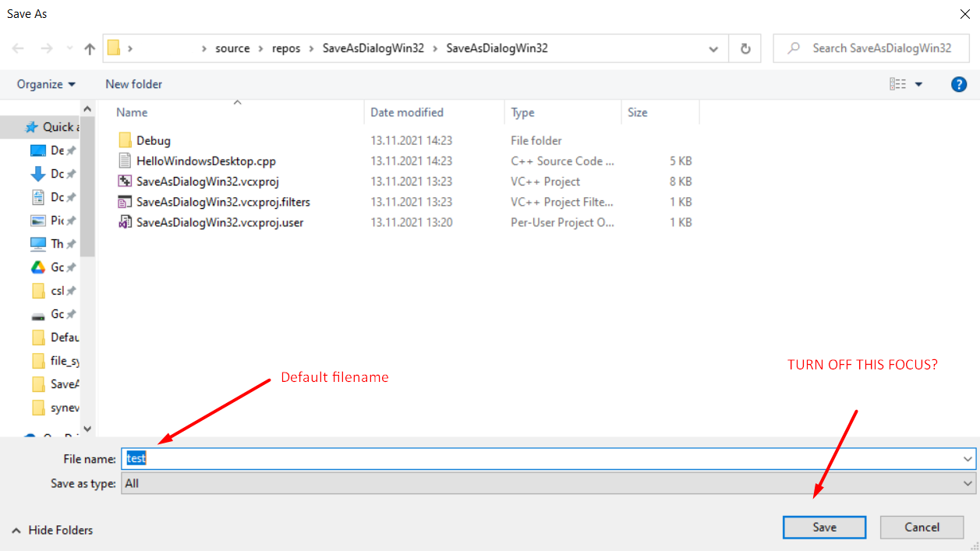Click sidebar scrollbar up arrow

click(x=87, y=109)
